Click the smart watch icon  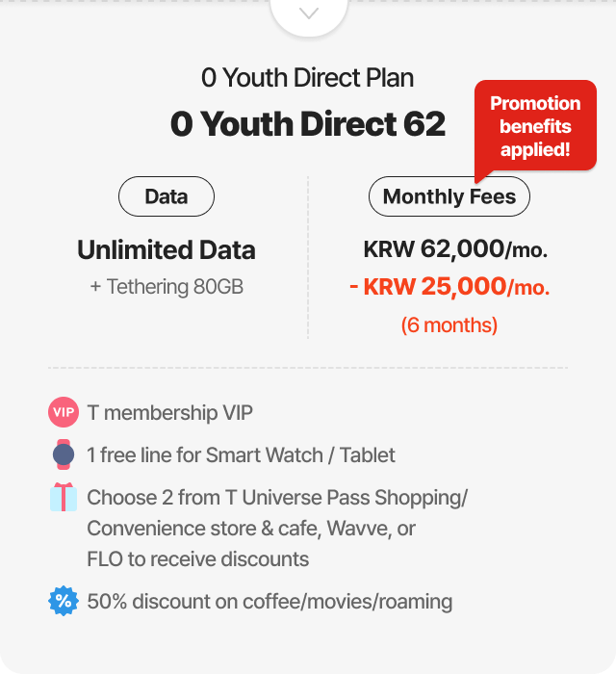63,454
